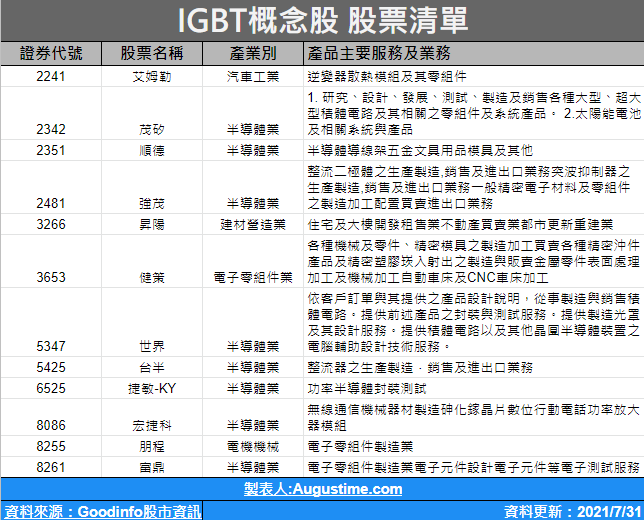Click stock name 健策
The height and width of the screenshot is (520, 644).
pyautogui.click(x=152, y=278)
